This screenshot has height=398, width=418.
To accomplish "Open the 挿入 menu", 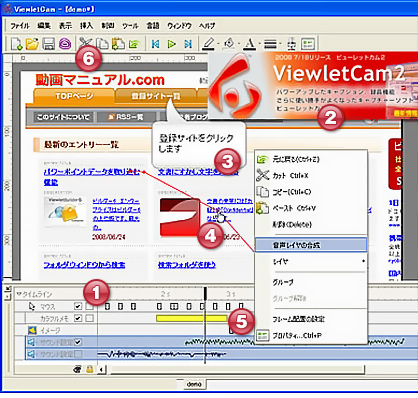I will pos(86,26).
